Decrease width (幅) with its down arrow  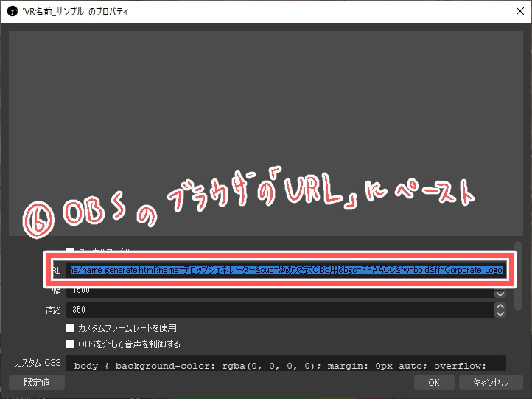(500, 294)
